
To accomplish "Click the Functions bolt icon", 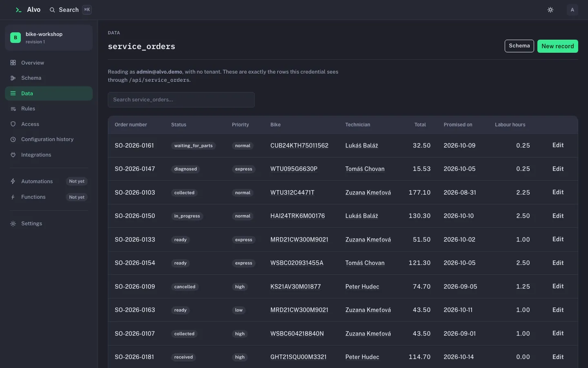I will tap(13, 197).
